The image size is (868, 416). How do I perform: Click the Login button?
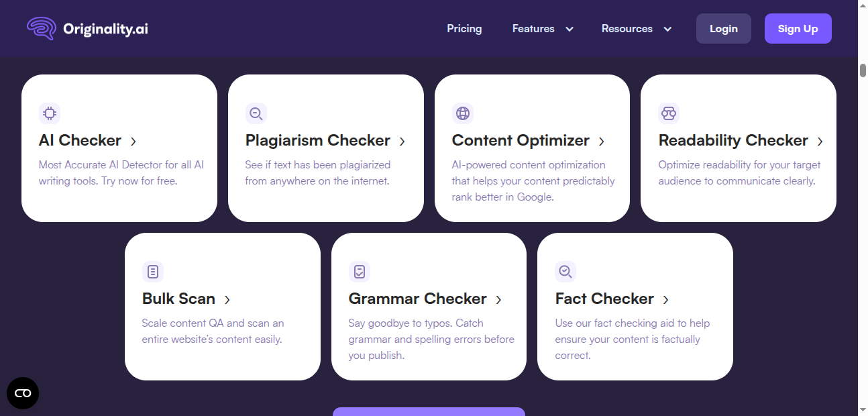pyautogui.click(x=723, y=28)
